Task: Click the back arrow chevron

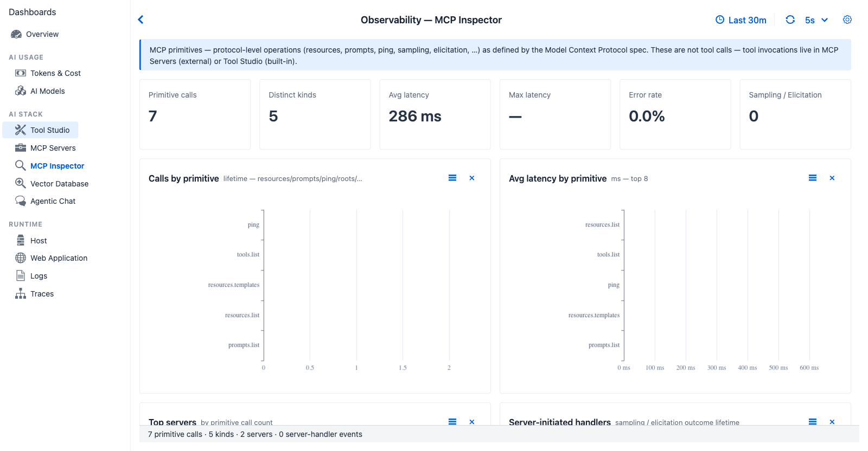Action: 141,20
